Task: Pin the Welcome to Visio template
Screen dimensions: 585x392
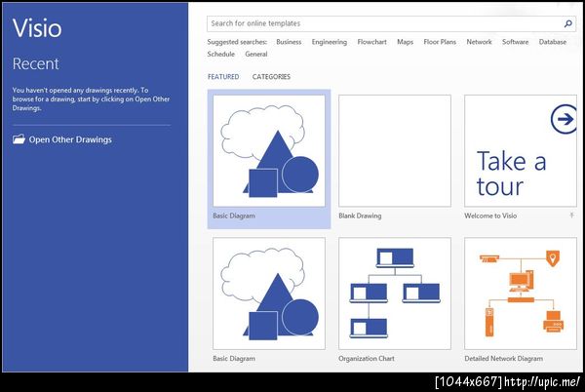Action: coord(571,216)
